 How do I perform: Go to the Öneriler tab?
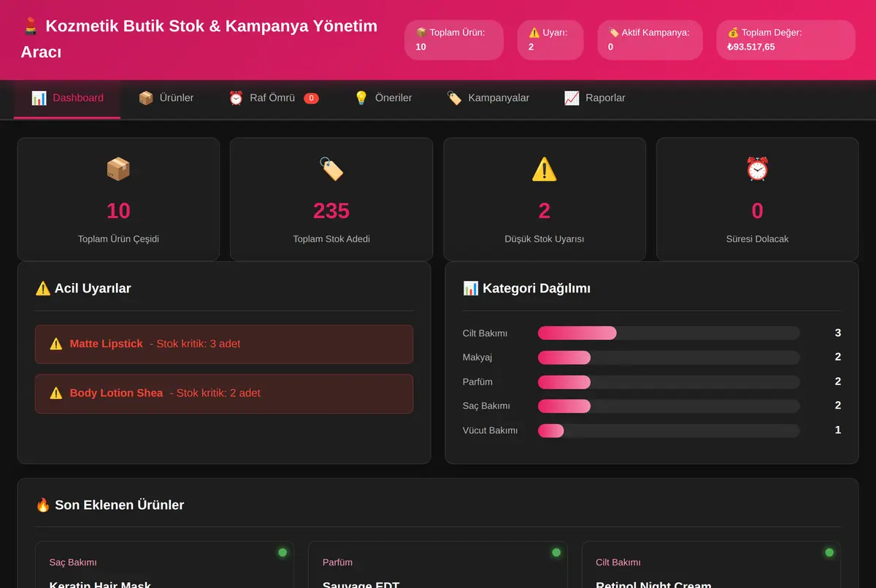(x=383, y=98)
